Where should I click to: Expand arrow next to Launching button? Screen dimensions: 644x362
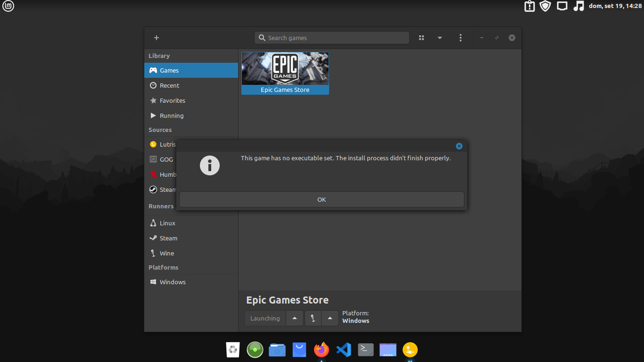tap(295, 318)
